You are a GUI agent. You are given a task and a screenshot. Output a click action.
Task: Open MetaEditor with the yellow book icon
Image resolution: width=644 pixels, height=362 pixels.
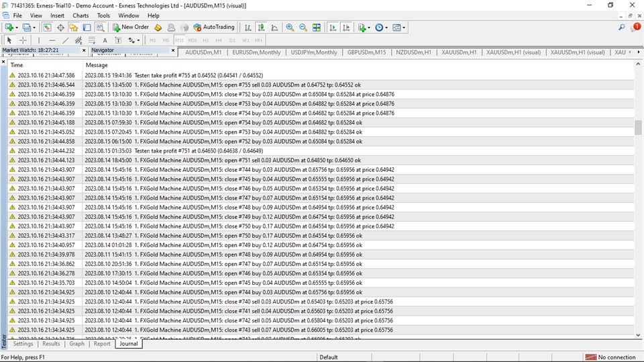(158, 28)
